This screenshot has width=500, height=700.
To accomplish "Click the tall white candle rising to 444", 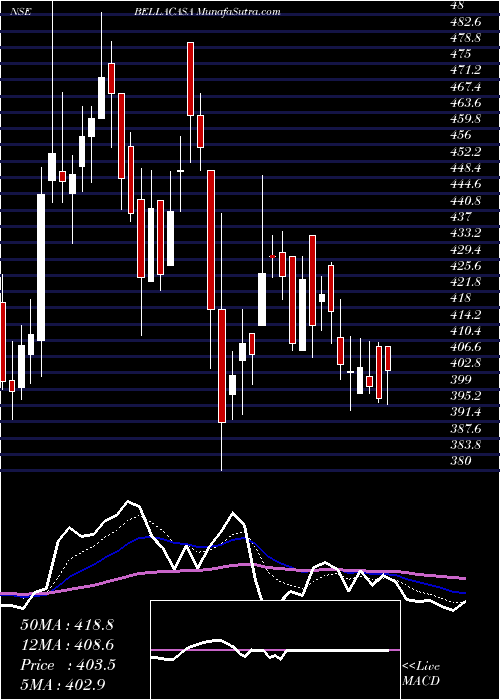I will point(41,267).
